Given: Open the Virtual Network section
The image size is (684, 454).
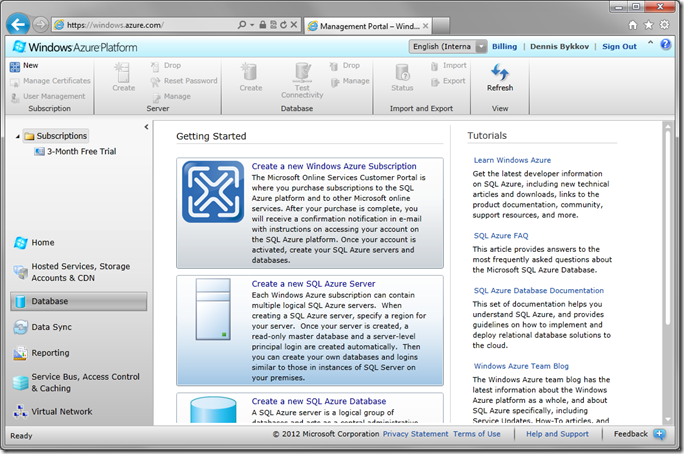Looking at the screenshot, I should [62, 411].
